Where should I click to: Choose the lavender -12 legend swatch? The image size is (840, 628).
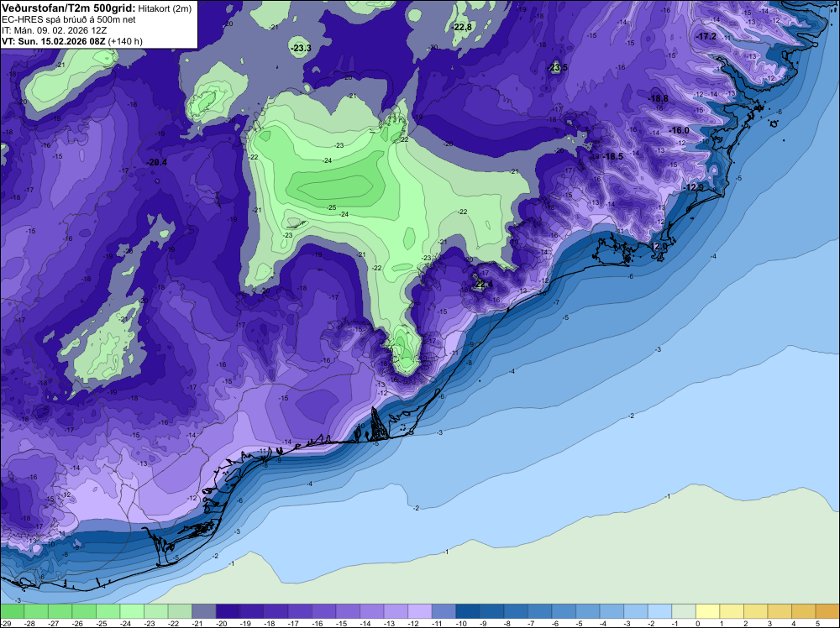click(420, 611)
